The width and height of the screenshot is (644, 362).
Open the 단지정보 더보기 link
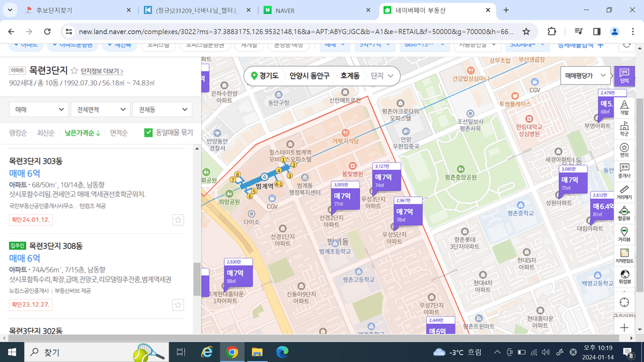click(x=102, y=71)
